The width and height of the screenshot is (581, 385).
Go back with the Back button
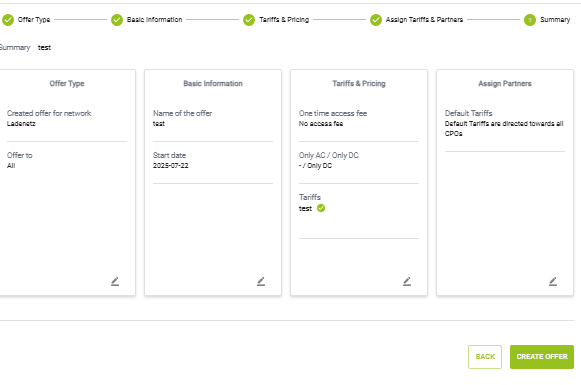485,357
